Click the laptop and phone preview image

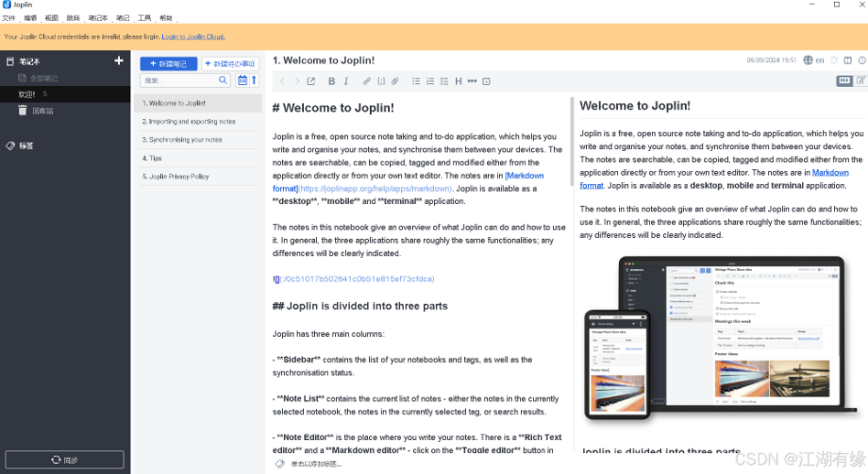[719, 338]
